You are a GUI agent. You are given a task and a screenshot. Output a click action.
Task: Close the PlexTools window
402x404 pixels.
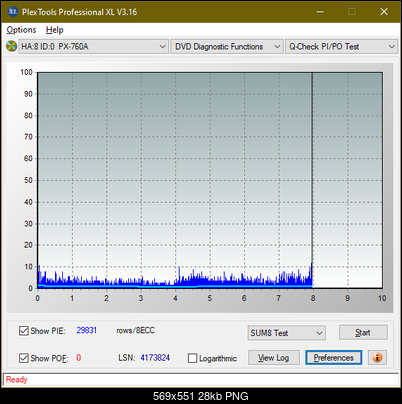(384, 12)
